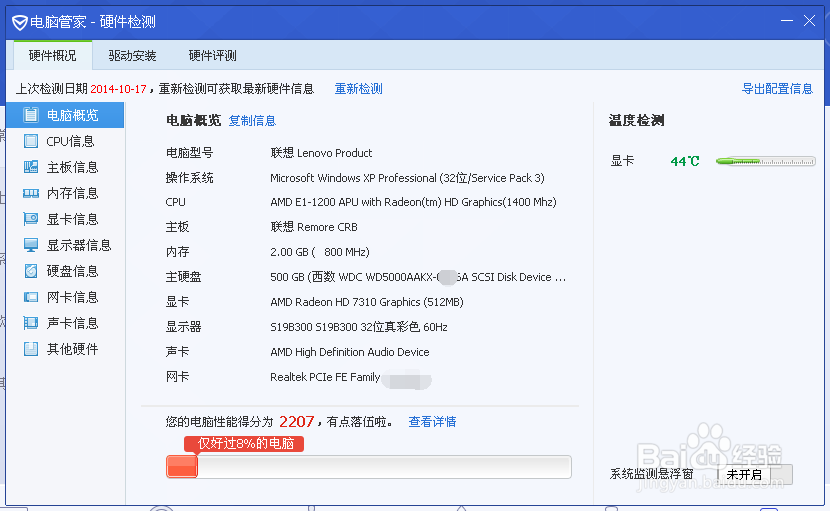Select the 显示器信息 sidebar label
This screenshot has width=830, height=511.
click(79, 245)
